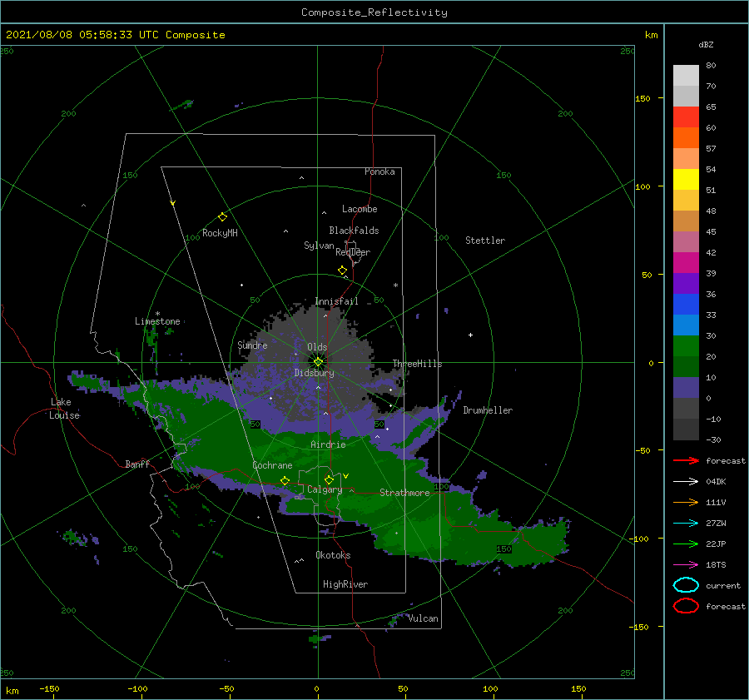
Task: Click the cyan 'current' oval icon
Action: [686, 585]
